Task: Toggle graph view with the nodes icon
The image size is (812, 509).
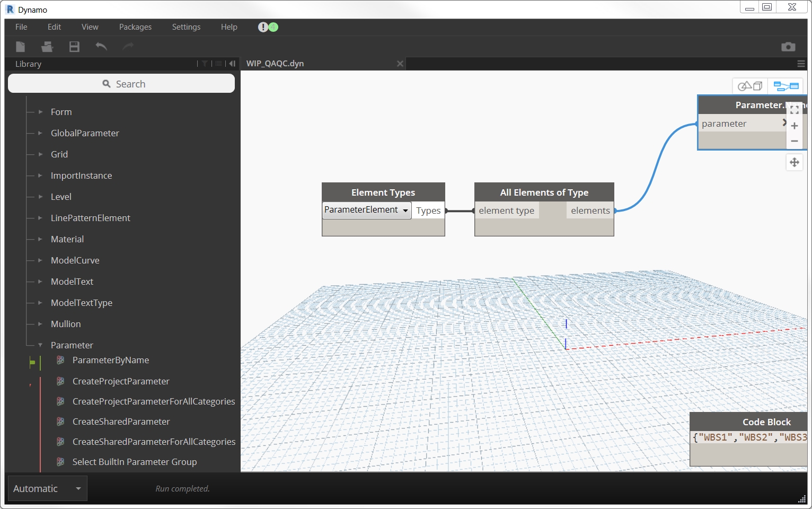Action: click(786, 85)
